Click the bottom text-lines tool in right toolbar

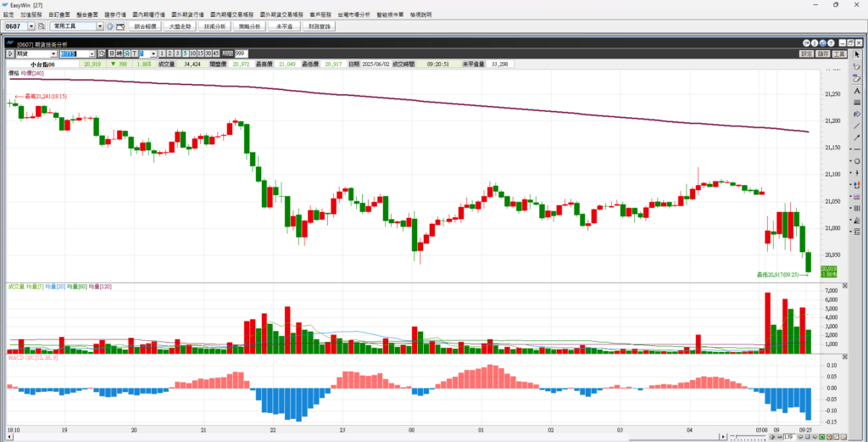tap(857, 232)
